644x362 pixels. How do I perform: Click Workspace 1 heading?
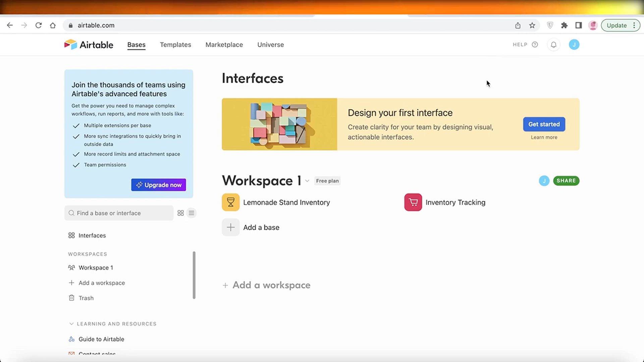pos(262,181)
